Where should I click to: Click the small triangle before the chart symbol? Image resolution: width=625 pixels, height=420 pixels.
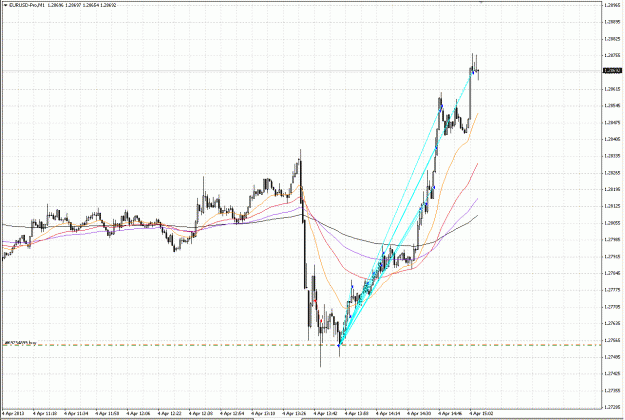(6, 5)
